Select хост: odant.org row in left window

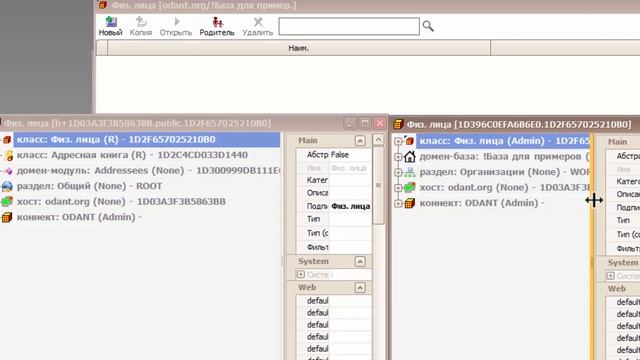point(121,202)
